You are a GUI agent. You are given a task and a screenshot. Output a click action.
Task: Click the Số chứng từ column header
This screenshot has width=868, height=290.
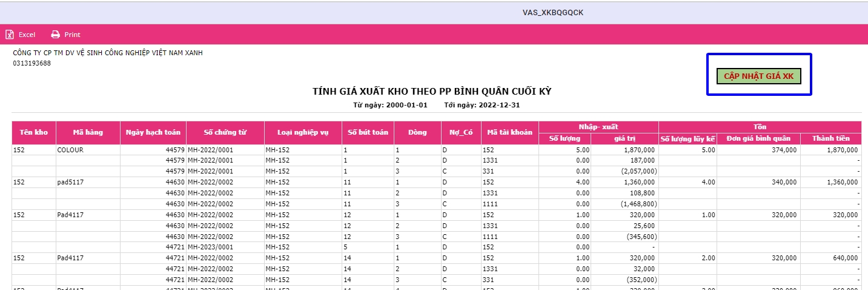[225, 132]
